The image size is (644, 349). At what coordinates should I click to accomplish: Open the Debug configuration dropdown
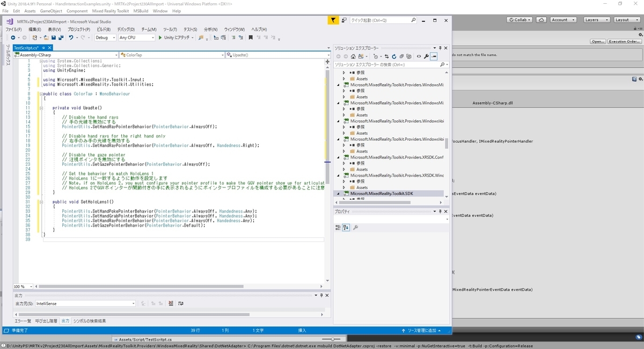[x=105, y=38]
